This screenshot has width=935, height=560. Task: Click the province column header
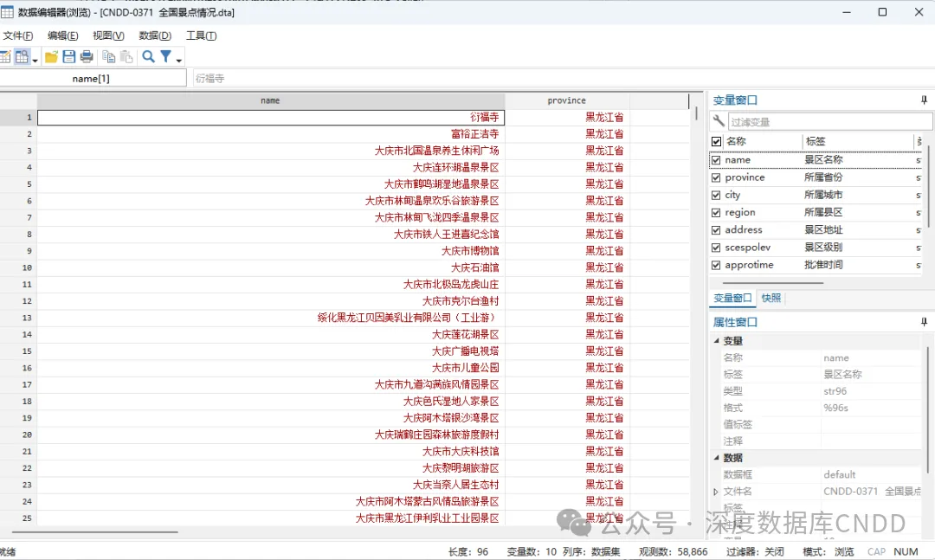pyautogui.click(x=566, y=100)
